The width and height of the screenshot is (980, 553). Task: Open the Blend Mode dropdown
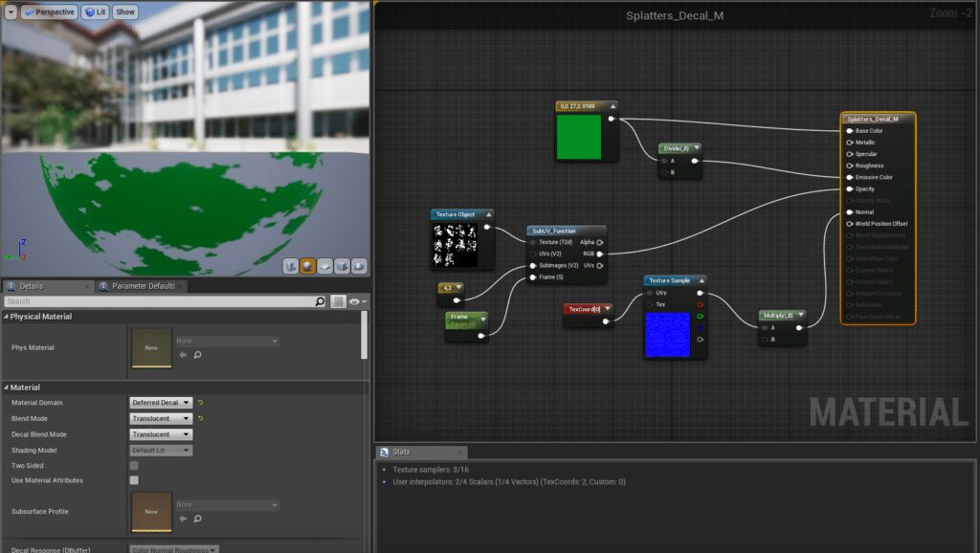coord(161,418)
